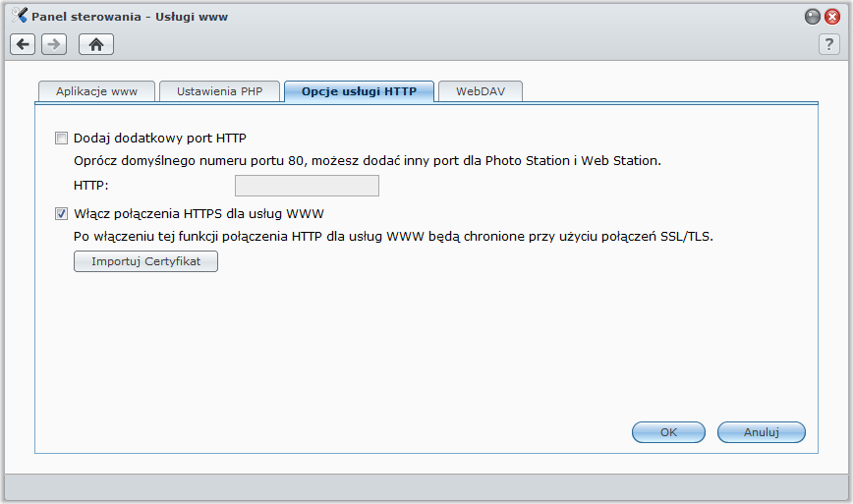Click the Importuj Certyfikat button
The width and height of the screenshot is (853, 504).
(145, 261)
